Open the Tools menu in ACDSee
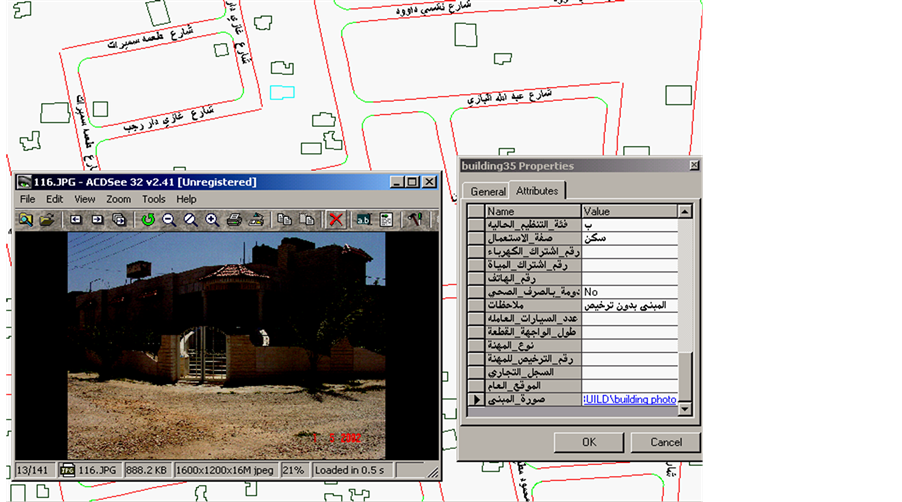The width and height of the screenshot is (902, 502). 153,199
